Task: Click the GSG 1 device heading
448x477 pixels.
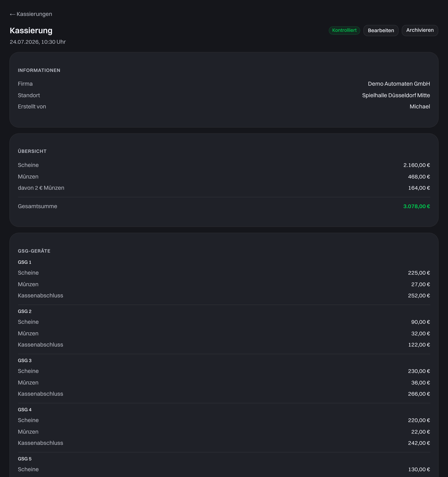Action: click(x=24, y=262)
